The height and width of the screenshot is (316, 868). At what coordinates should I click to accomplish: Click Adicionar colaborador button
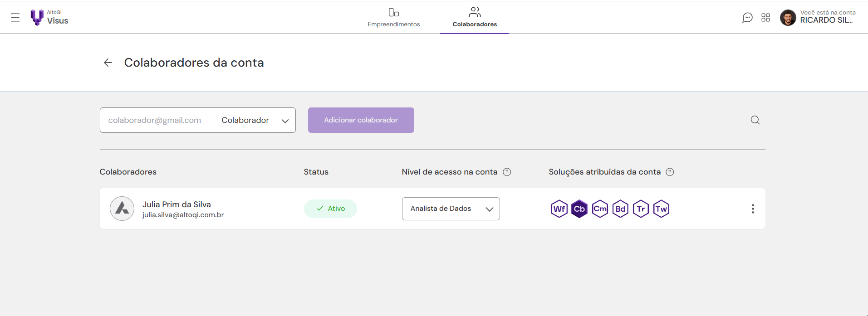point(361,120)
